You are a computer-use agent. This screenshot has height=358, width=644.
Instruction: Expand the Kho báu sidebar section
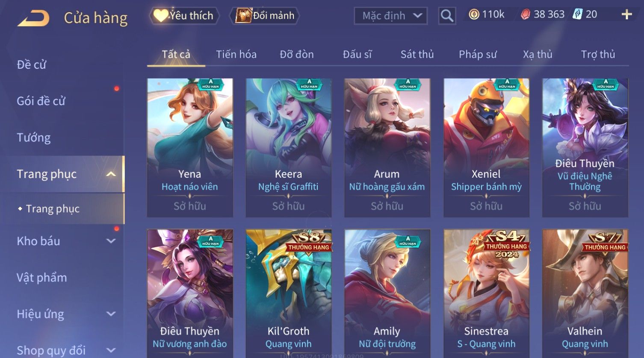pos(111,241)
